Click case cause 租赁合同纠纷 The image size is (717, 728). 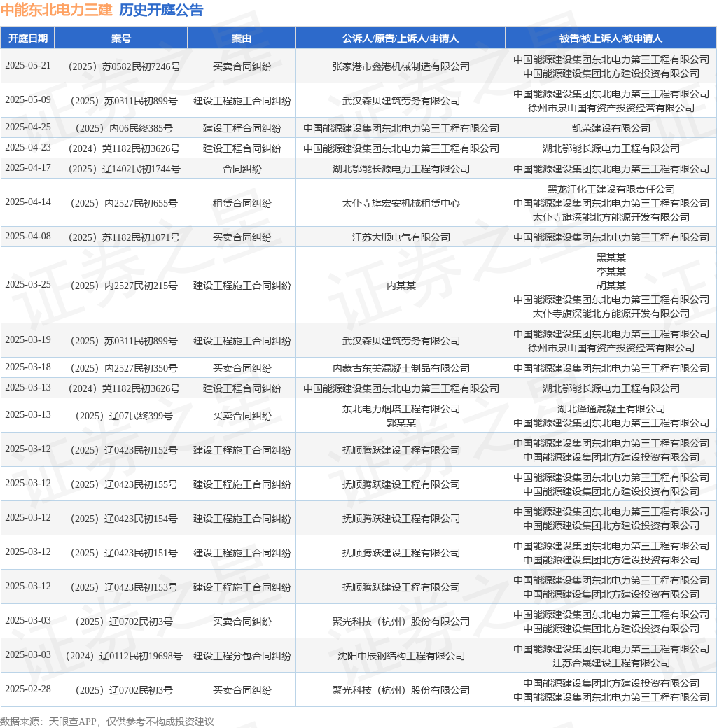[x=242, y=203]
